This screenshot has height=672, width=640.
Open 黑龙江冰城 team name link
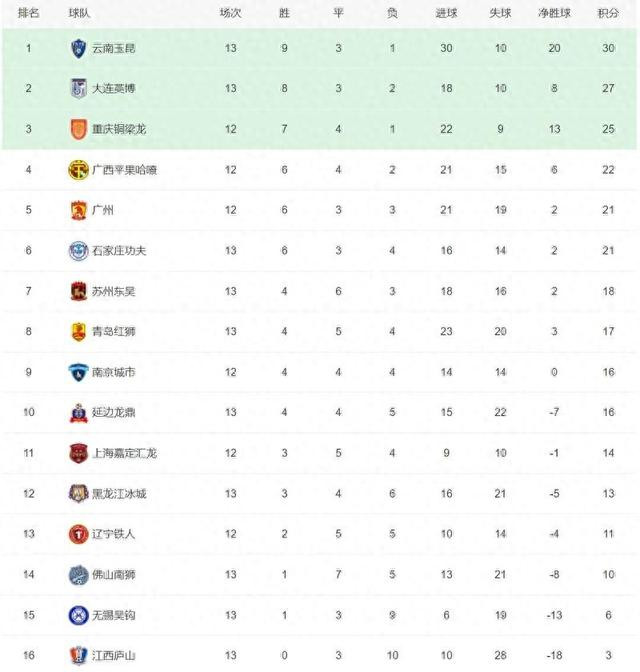coord(119,494)
